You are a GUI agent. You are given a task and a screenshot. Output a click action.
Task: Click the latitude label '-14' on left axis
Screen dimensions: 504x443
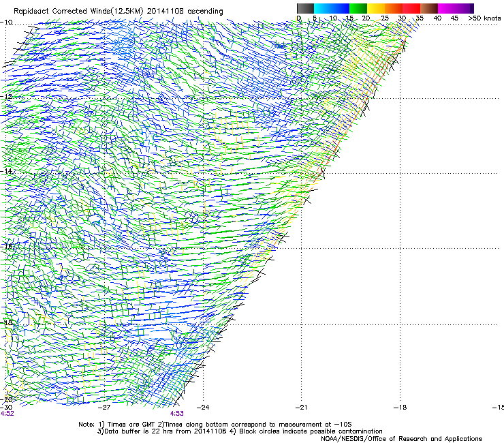(x=6, y=171)
